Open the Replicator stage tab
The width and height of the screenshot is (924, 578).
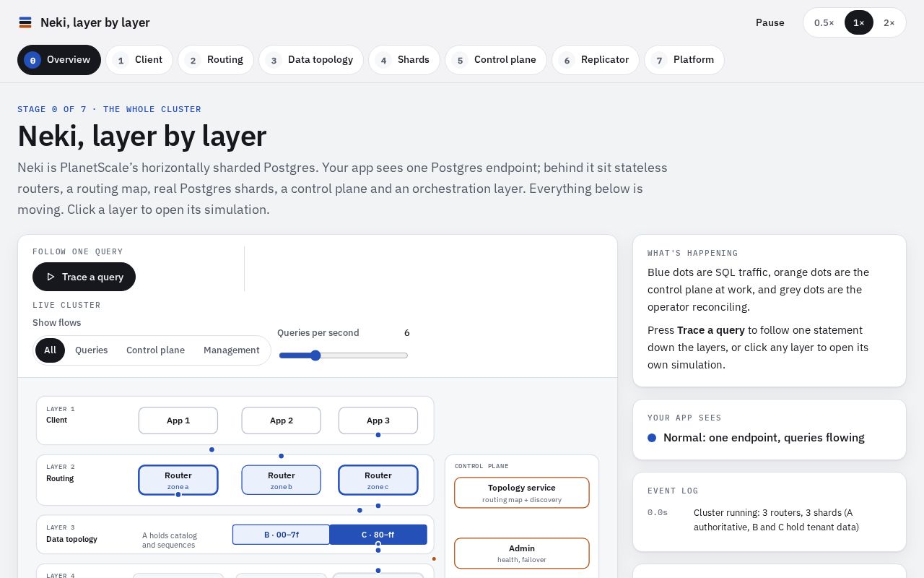point(596,60)
